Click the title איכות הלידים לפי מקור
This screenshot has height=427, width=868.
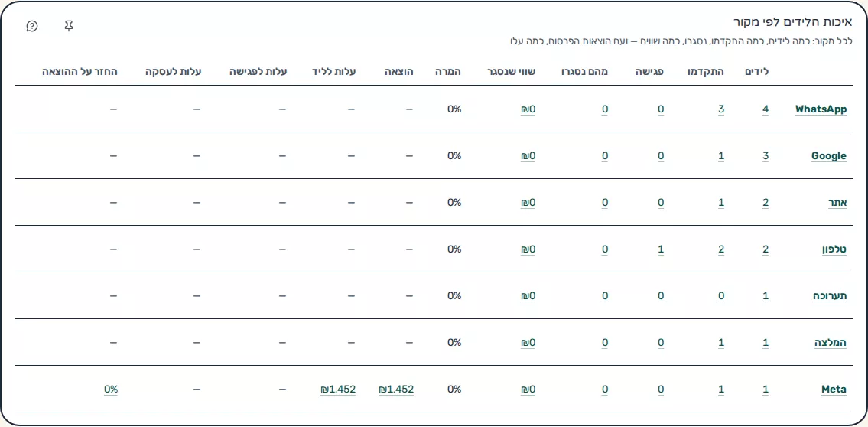tap(792, 23)
